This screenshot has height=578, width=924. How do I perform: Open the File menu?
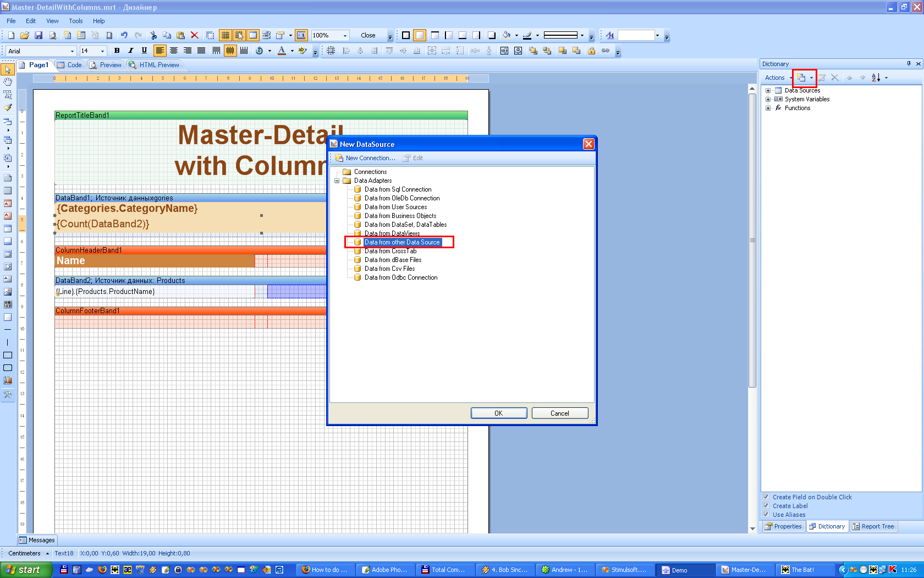click(x=11, y=21)
